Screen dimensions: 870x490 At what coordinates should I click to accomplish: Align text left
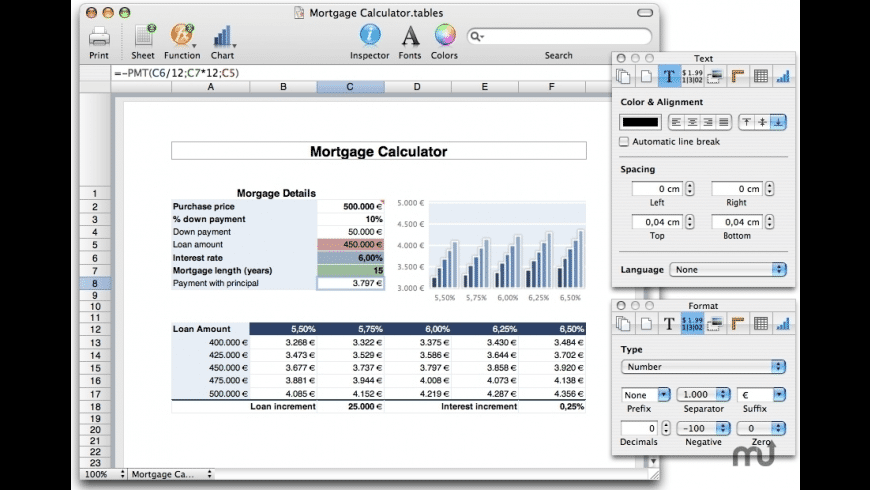click(676, 122)
